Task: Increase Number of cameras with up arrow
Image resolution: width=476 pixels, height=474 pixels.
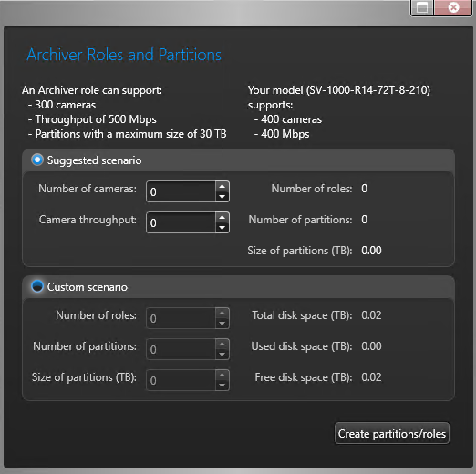Action: point(222,186)
